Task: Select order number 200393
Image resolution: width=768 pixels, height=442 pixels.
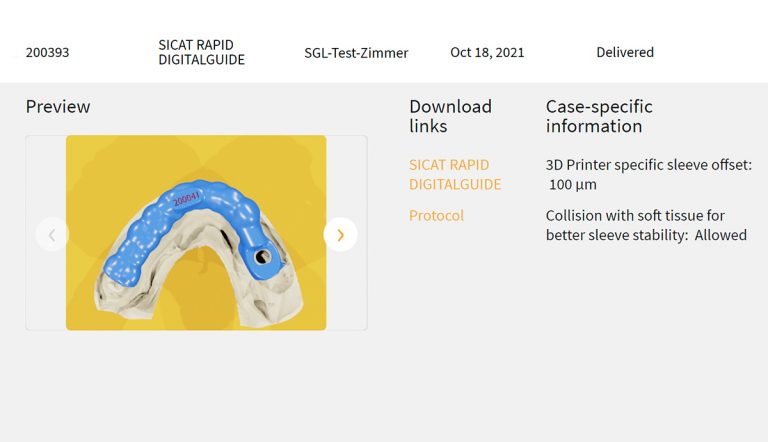Action: (48, 53)
